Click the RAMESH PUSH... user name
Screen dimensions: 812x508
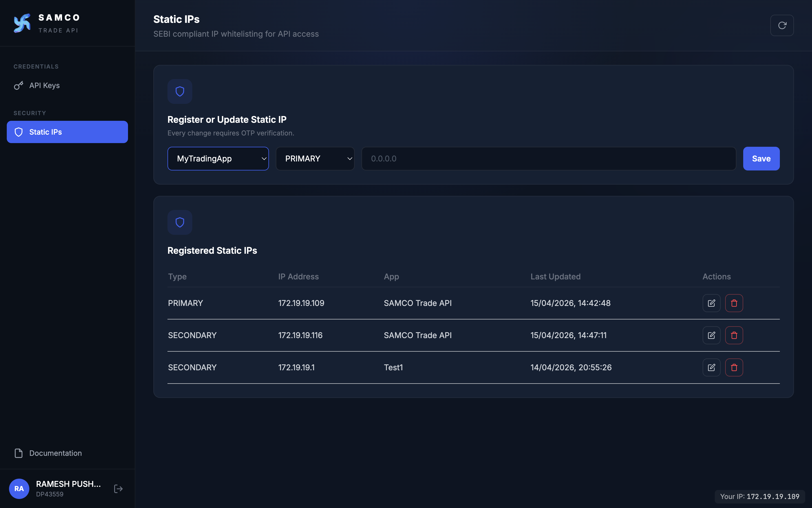69,484
